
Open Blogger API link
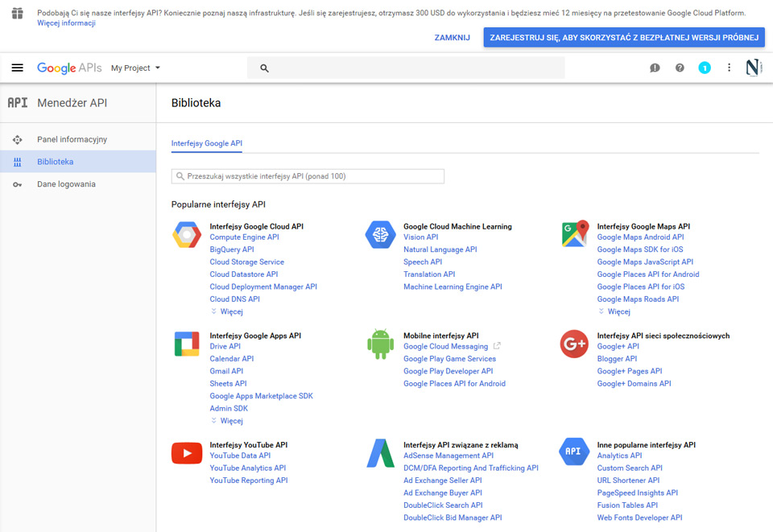coord(617,359)
